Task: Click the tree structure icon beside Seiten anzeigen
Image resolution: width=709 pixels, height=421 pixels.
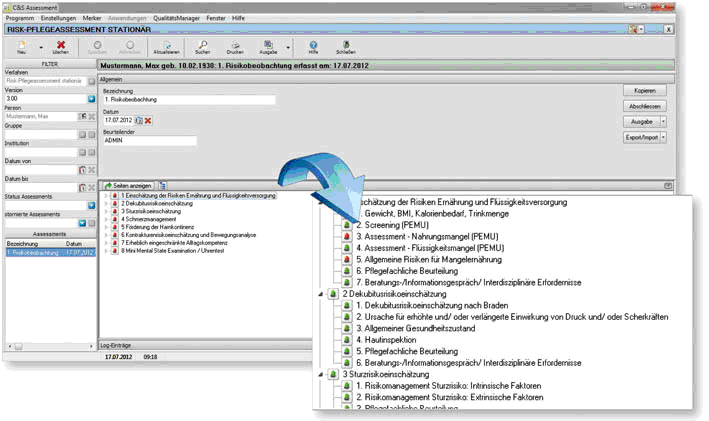Action: tap(163, 185)
